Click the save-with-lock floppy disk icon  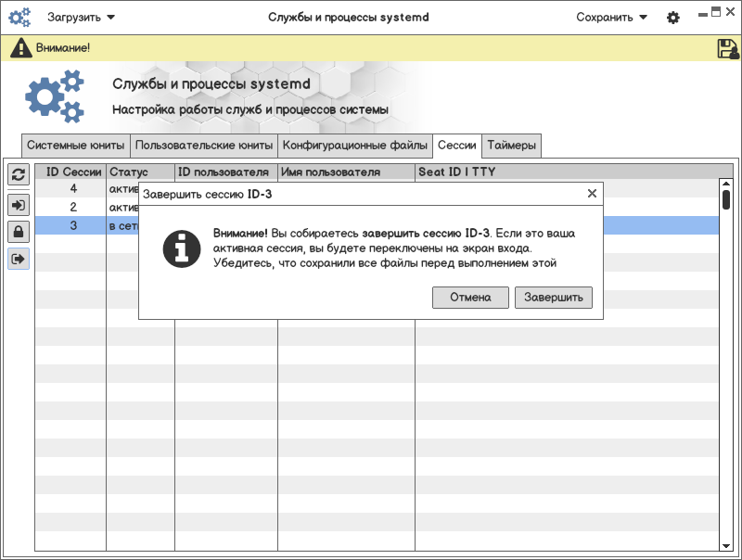727,48
